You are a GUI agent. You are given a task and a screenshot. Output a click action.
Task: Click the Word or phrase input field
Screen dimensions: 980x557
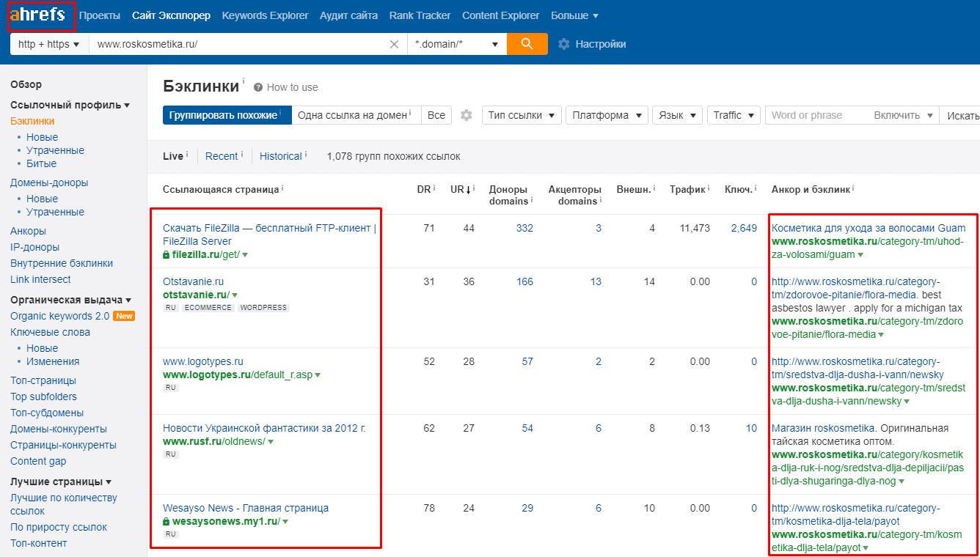point(816,115)
